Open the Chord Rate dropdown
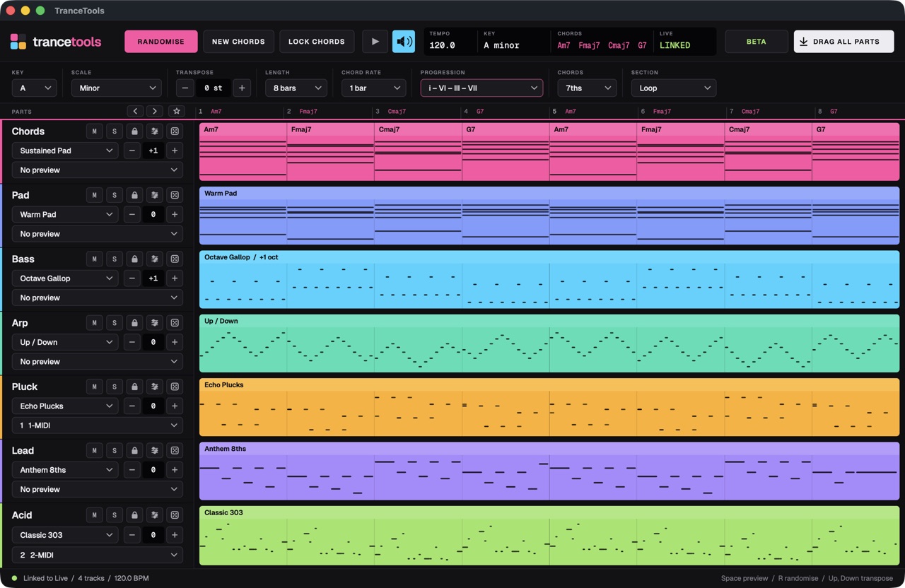The height and width of the screenshot is (588, 905). [x=373, y=88]
